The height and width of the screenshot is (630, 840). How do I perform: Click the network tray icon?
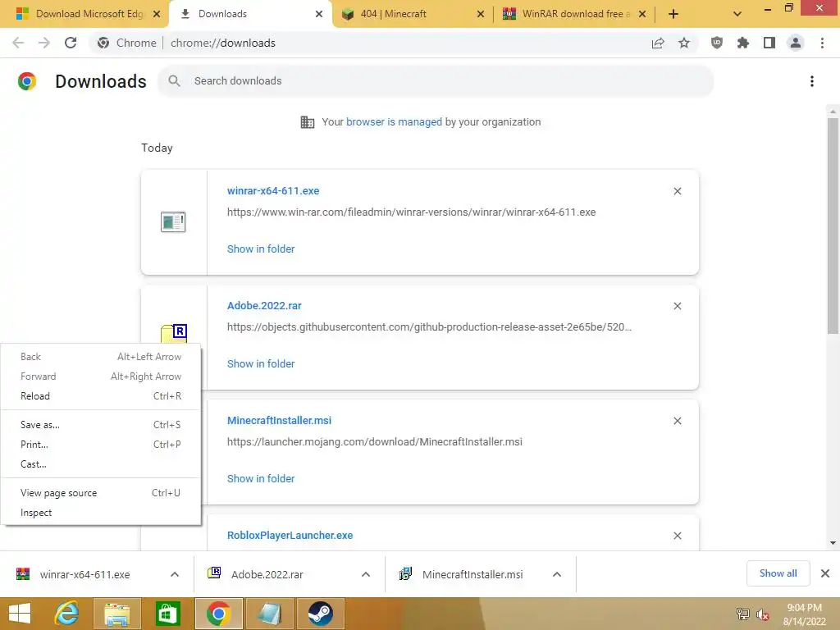[x=742, y=614]
